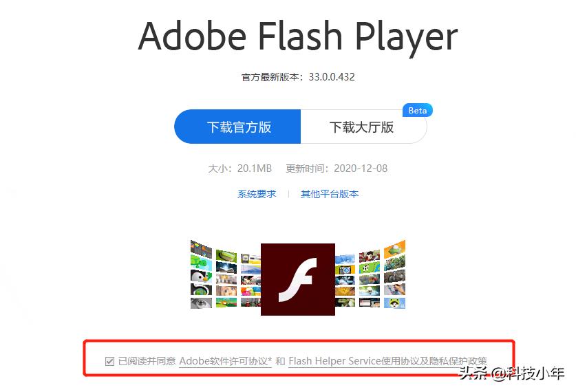Select the green frog thumbnail
The width and height of the screenshot is (576, 392).
394,303
